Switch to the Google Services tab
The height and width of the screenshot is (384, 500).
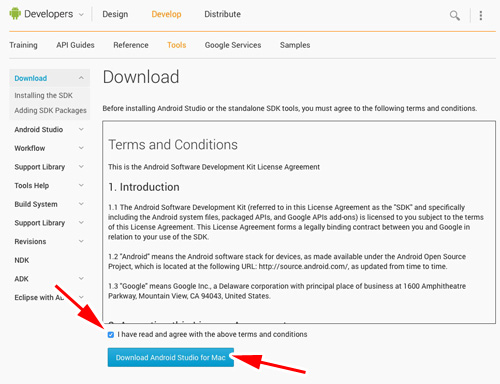tap(233, 45)
